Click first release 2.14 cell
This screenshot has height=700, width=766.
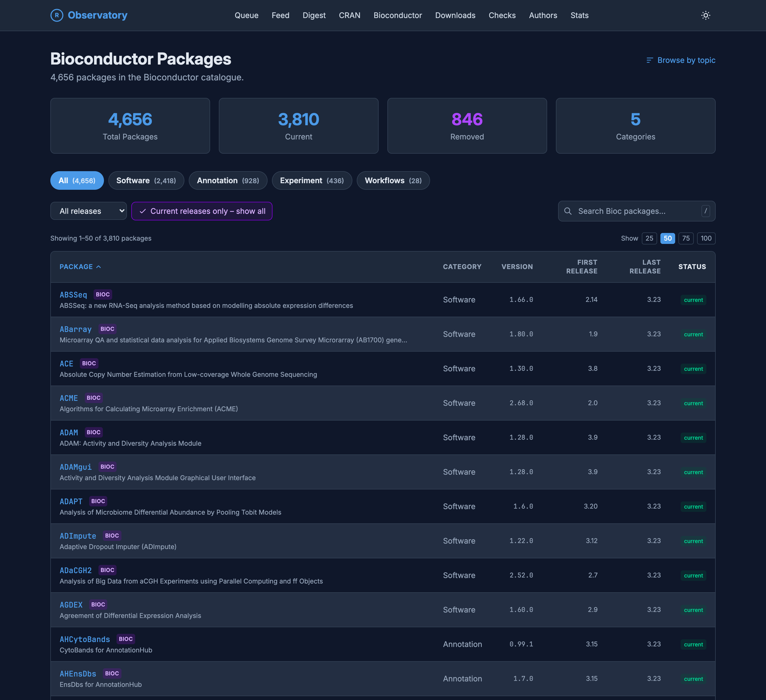[591, 300]
